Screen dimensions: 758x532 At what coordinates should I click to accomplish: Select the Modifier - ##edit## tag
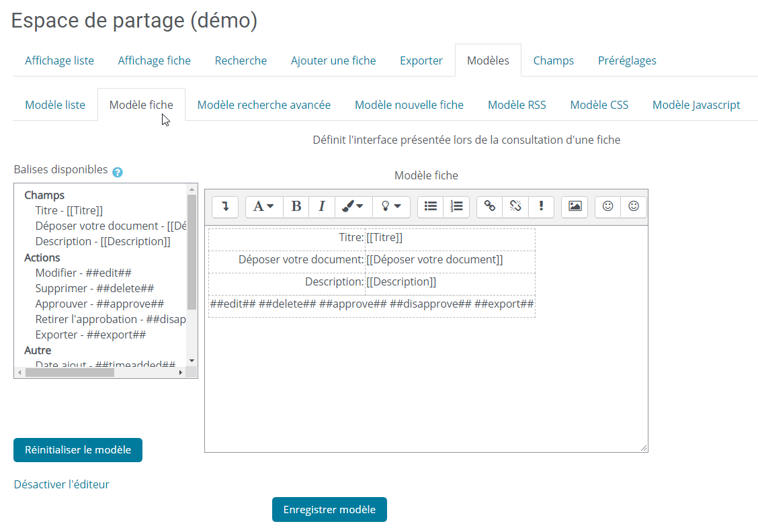coord(83,273)
